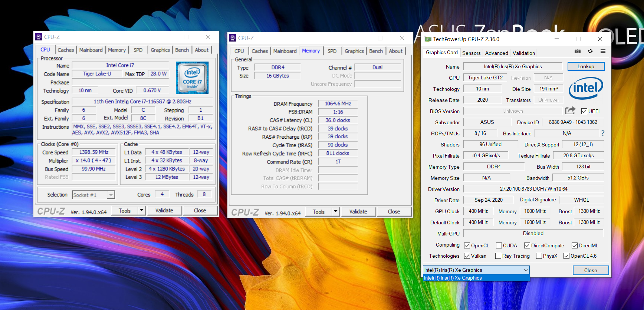Click the Subvendor ASUS value
Viewport: 644px width, 310px height.
[487, 122]
